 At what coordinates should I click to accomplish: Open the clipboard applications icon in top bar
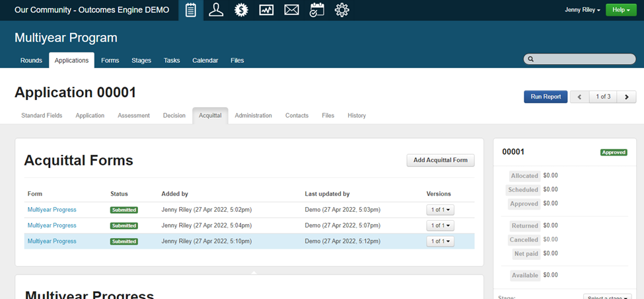pyautogui.click(x=190, y=10)
